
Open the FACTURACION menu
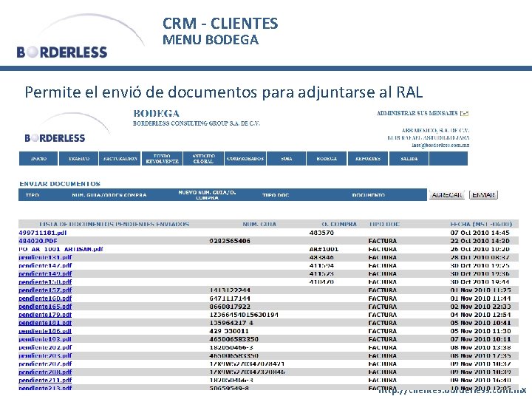point(120,158)
